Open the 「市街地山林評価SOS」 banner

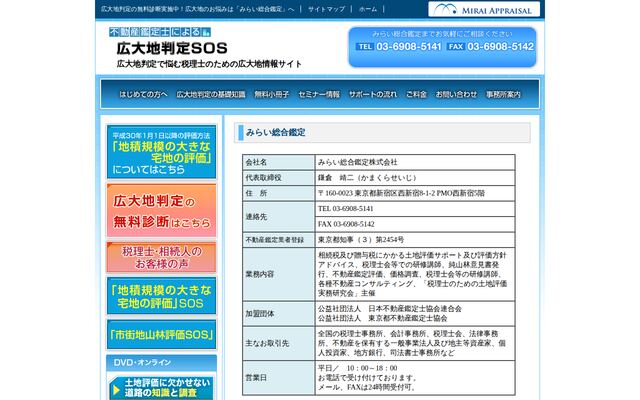pyautogui.click(x=161, y=335)
